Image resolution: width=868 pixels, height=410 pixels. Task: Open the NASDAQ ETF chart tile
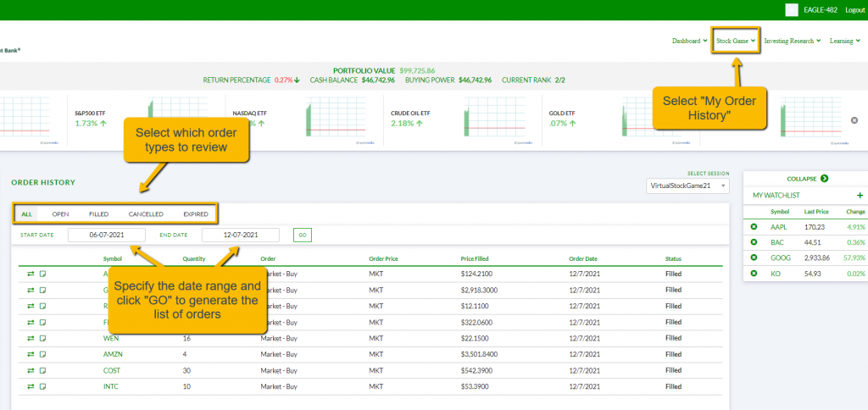tap(304, 120)
